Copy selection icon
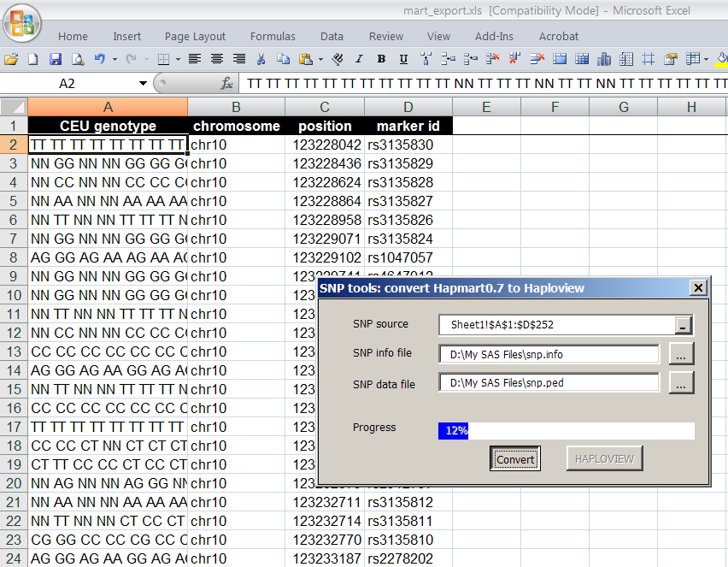 283,59
